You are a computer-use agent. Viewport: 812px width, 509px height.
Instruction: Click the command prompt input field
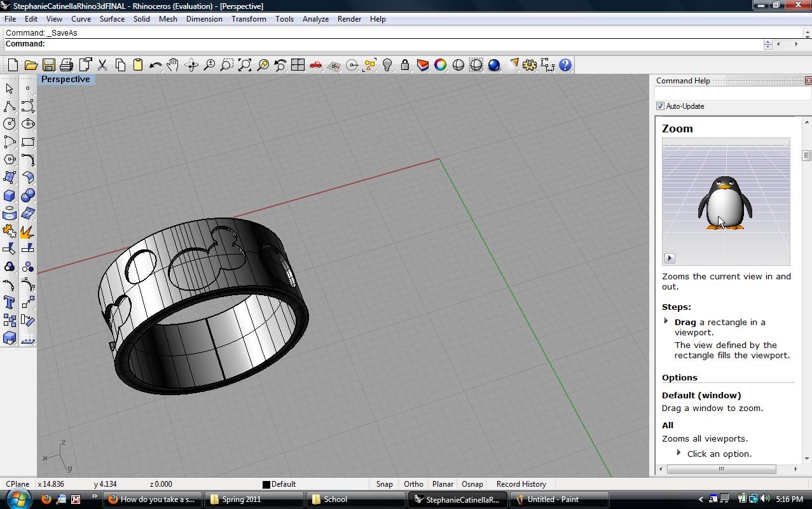point(404,44)
